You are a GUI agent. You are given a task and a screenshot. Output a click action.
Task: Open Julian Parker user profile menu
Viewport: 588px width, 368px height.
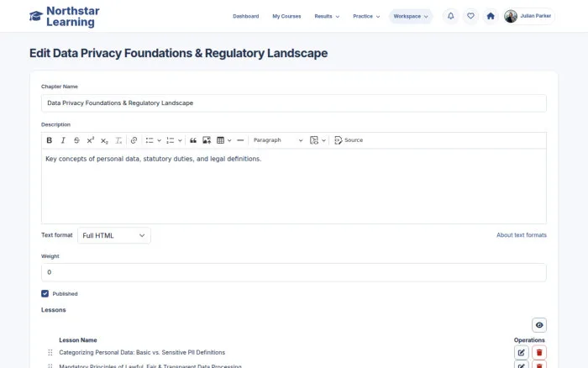pos(528,16)
